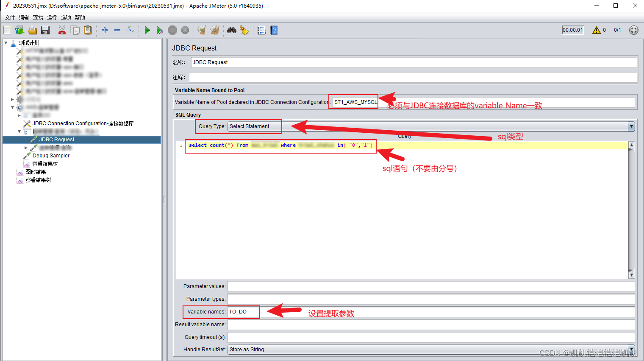This screenshot has height=361, width=644.
Task: Expand all nodes with plus icon
Action: [x=105, y=30]
